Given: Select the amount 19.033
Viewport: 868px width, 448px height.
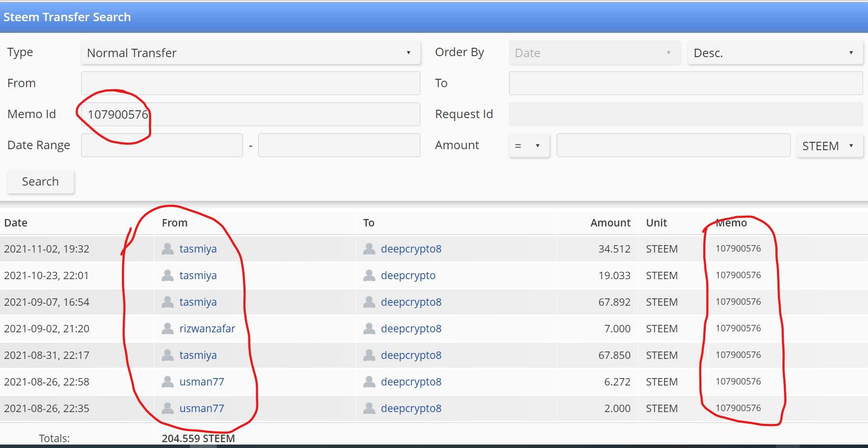Looking at the screenshot, I should pyautogui.click(x=614, y=275).
